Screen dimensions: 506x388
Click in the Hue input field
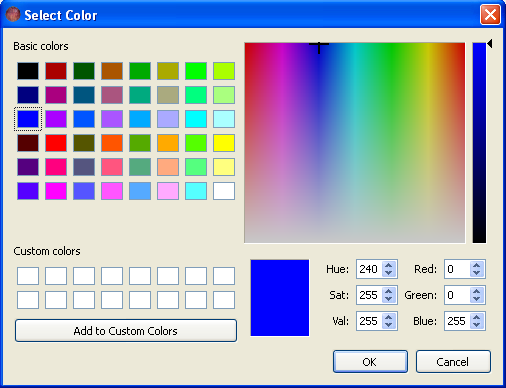click(370, 269)
